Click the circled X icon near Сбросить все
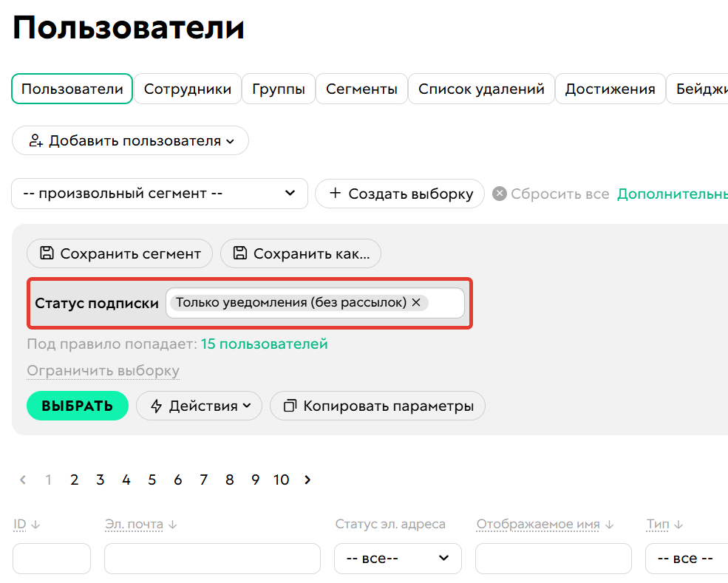This screenshot has width=728, height=583. [x=499, y=194]
